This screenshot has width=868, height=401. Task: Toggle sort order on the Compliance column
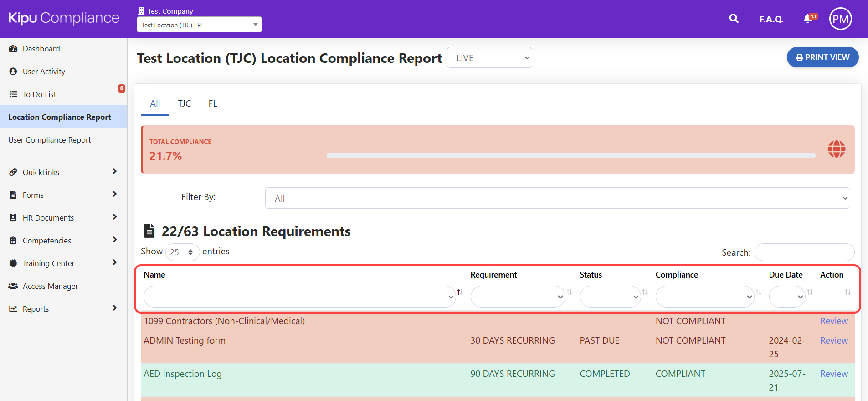coord(758,292)
